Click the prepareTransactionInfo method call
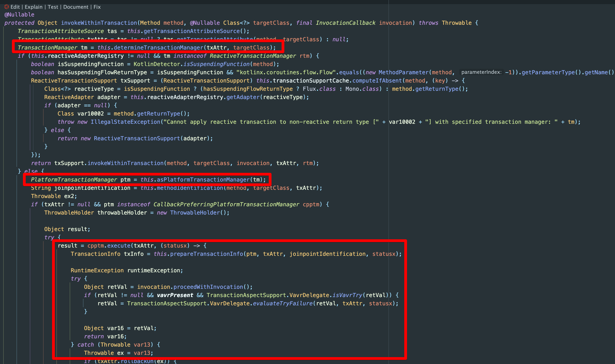 pyautogui.click(x=206, y=254)
